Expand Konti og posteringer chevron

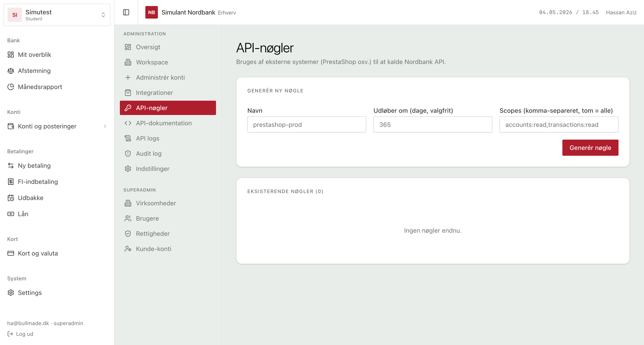(105, 126)
